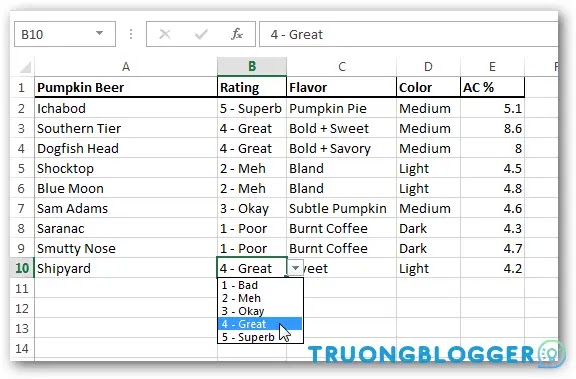The image size is (576, 379).
Task: Click the 'Subtle Pumpkin' flavor cell
Action: coord(342,208)
